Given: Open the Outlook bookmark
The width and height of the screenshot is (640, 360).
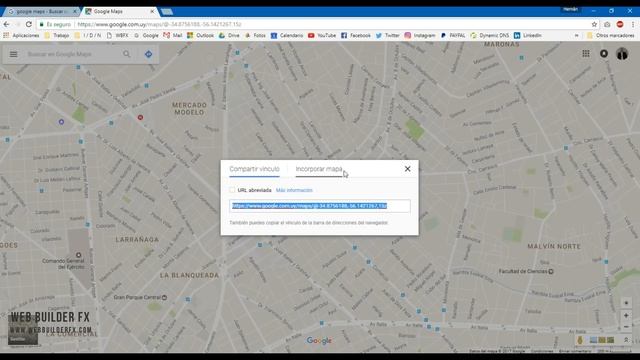Looking at the screenshot, I should pos(200,36).
